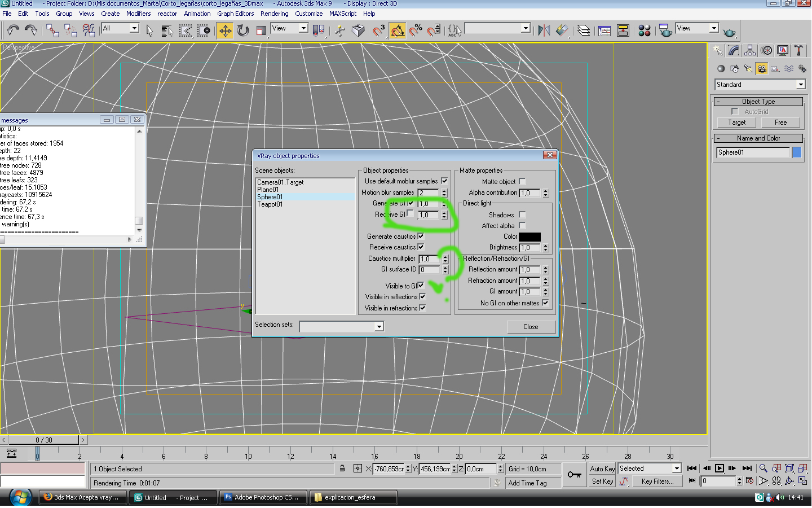Open the Selection sets dropdown

coord(379,327)
